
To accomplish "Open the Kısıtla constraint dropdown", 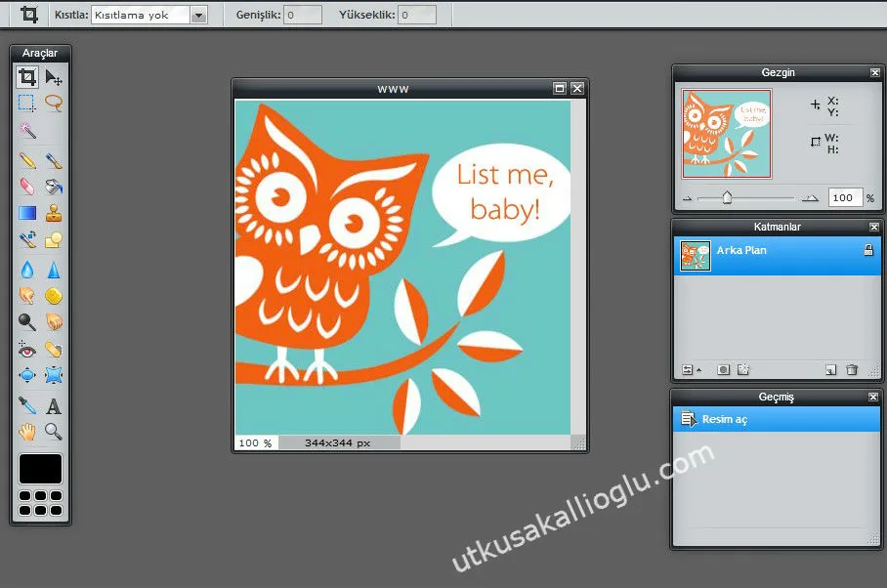I will 149,15.
